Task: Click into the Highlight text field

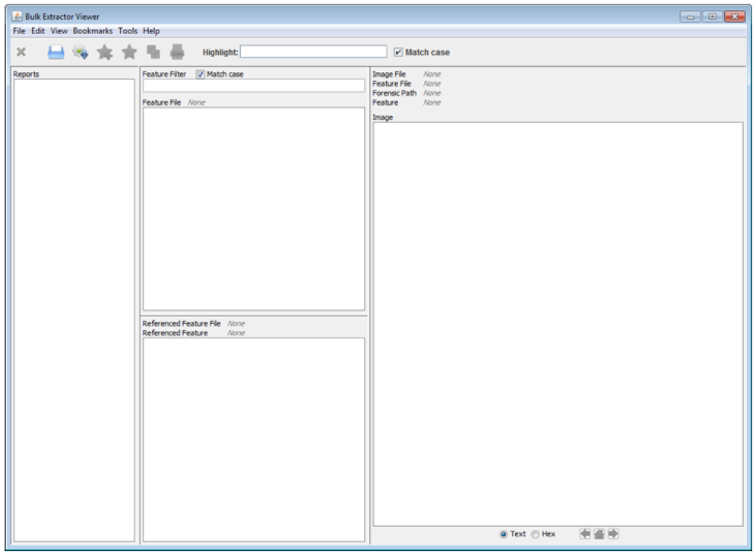Action: click(313, 52)
